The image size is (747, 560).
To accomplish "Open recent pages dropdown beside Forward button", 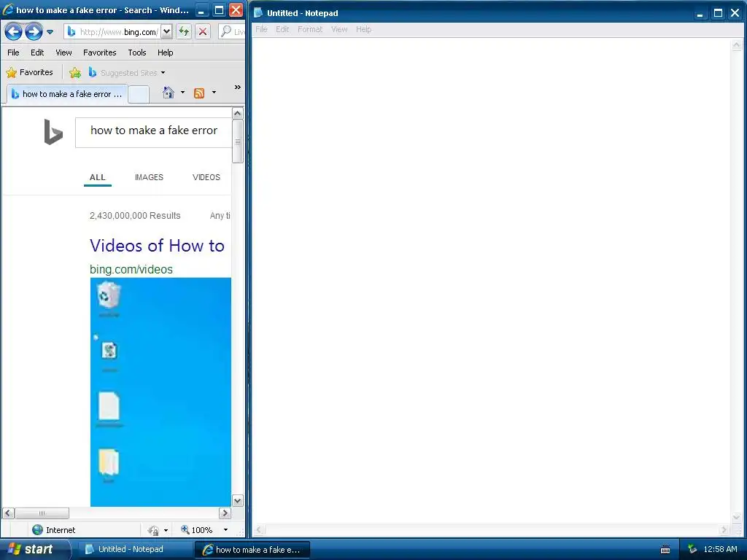I will [x=50, y=32].
